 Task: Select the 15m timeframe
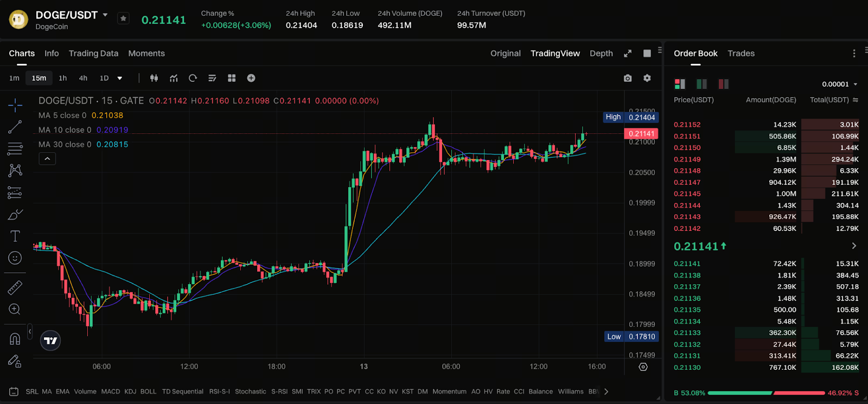pos(39,78)
